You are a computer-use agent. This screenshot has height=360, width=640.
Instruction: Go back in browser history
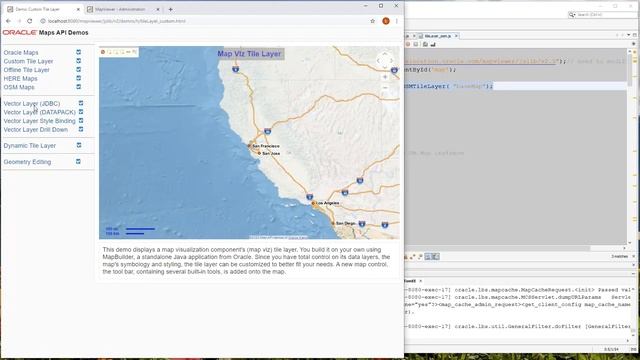click(x=8, y=21)
